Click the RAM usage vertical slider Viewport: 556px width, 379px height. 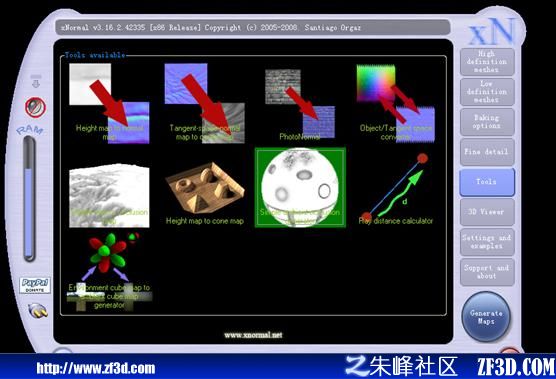[29, 199]
